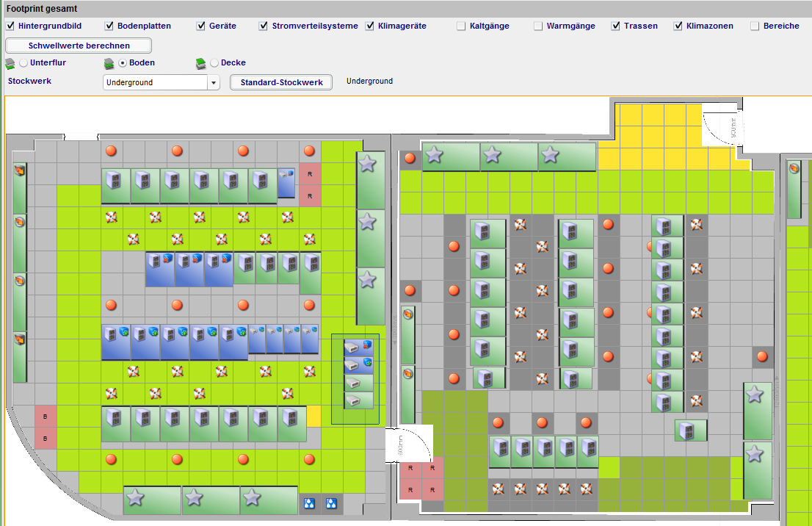Enable the Kaltgänge checkbox
Image resolution: width=812 pixels, height=526 pixels.
(x=461, y=26)
